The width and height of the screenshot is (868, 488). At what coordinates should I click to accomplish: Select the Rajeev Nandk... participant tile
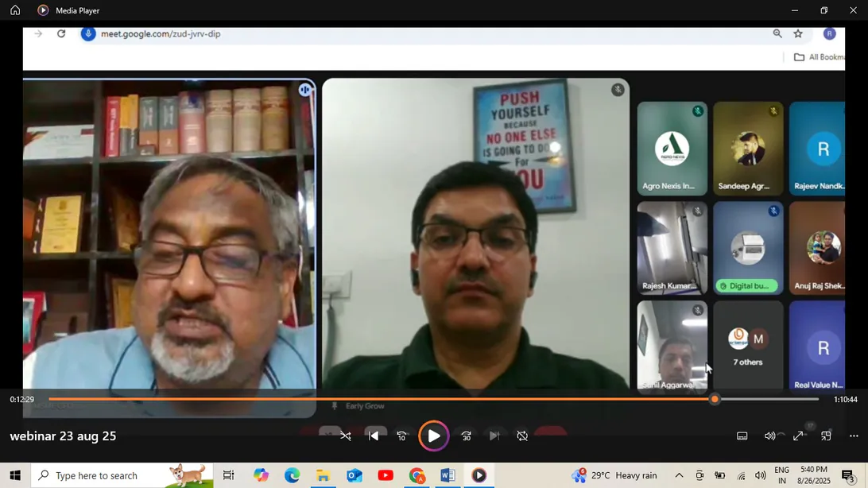coord(817,149)
